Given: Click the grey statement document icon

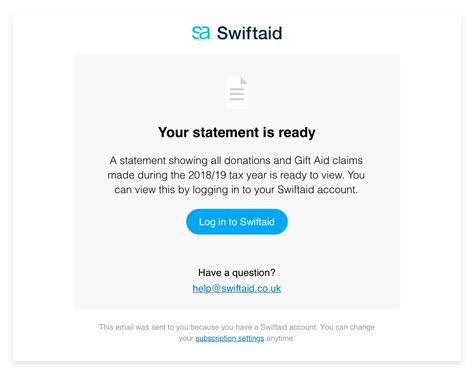Looking at the screenshot, I should [237, 93].
